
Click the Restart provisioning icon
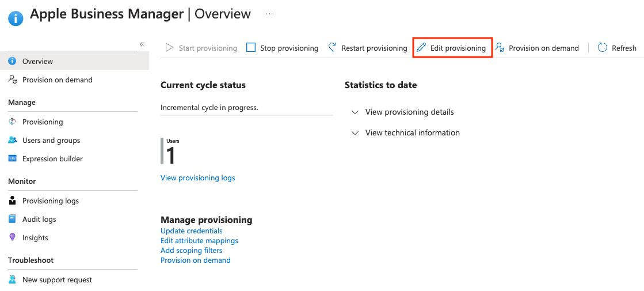click(x=333, y=48)
